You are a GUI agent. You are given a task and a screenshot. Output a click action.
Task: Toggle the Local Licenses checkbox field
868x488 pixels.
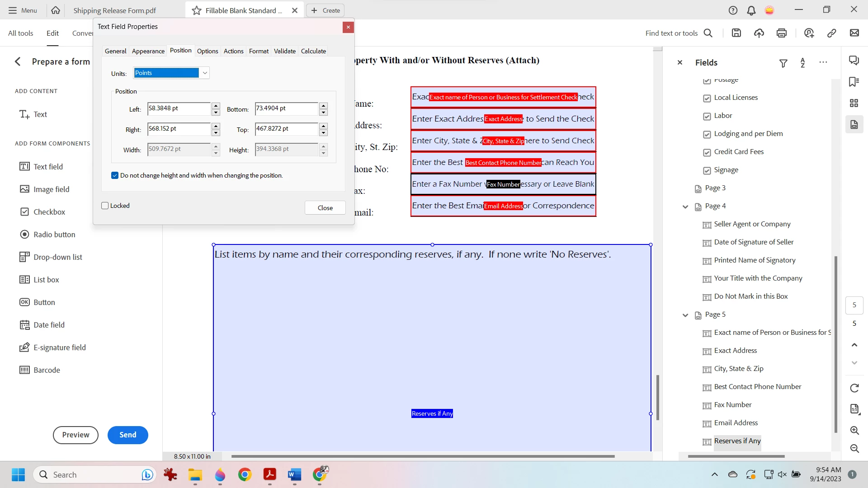[x=707, y=98]
